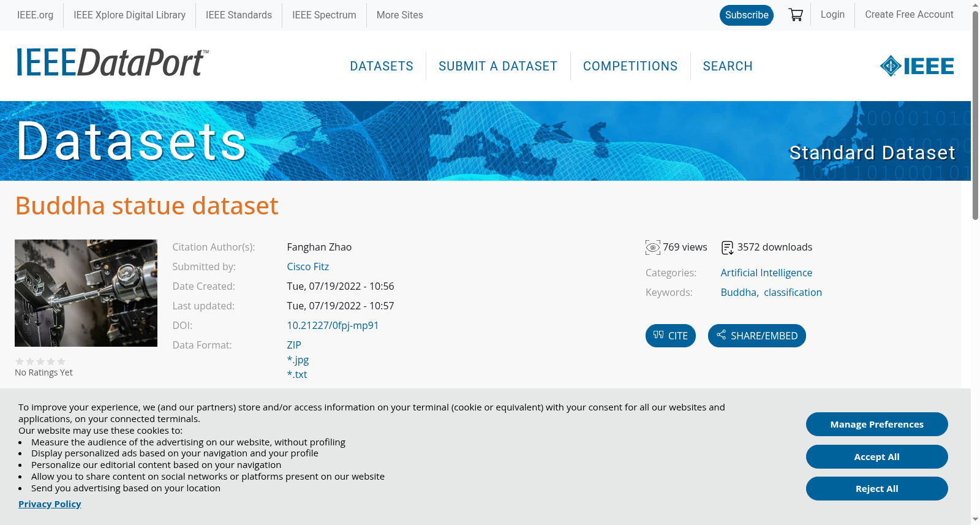Click the CITE button

pos(671,336)
